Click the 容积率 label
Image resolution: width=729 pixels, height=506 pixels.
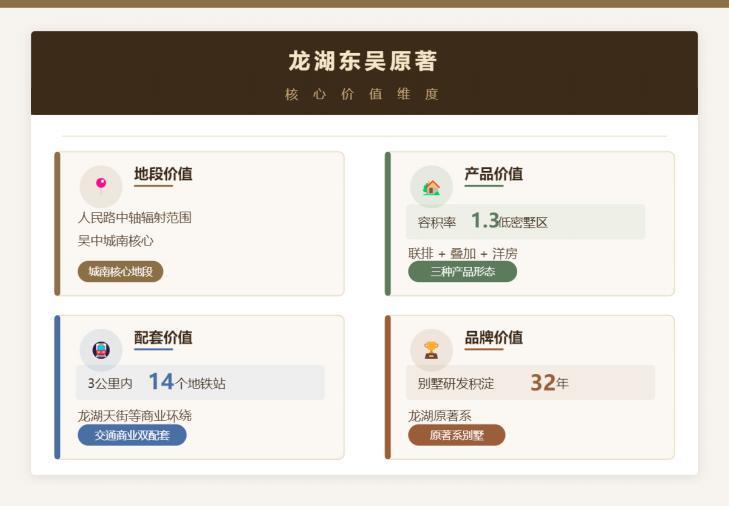pos(437,223)
